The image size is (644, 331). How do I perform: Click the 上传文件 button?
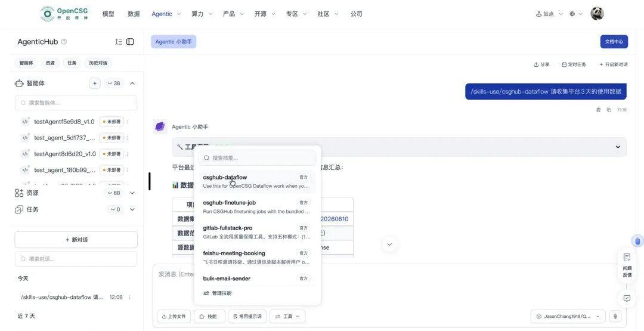[x=174, y=316]
